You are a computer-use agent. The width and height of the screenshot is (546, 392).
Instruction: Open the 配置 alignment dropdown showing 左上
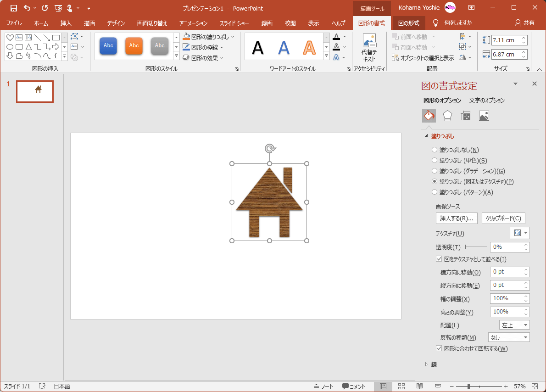[514, 325]
